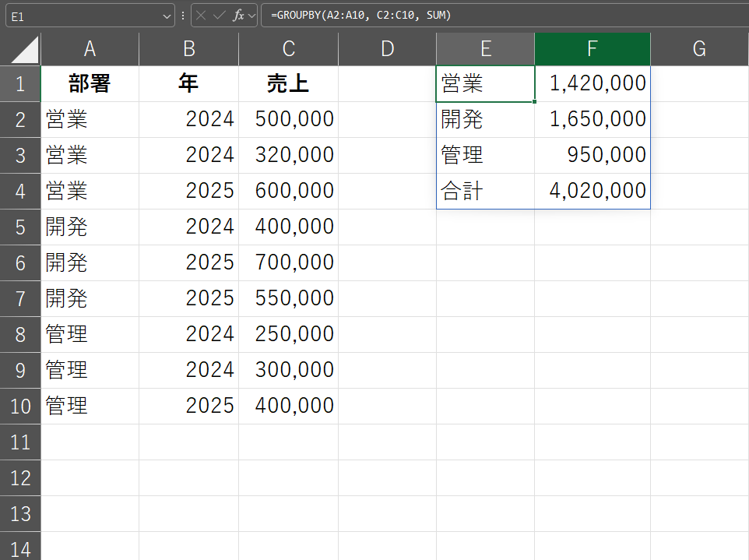Viewport: 749px width, 560px height.
Task: Select the 合計 cell in column E
Action: tap(485, 191)
